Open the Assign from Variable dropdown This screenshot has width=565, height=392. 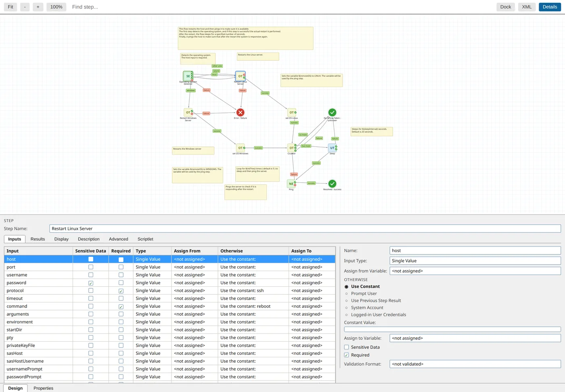coord(475,271)
